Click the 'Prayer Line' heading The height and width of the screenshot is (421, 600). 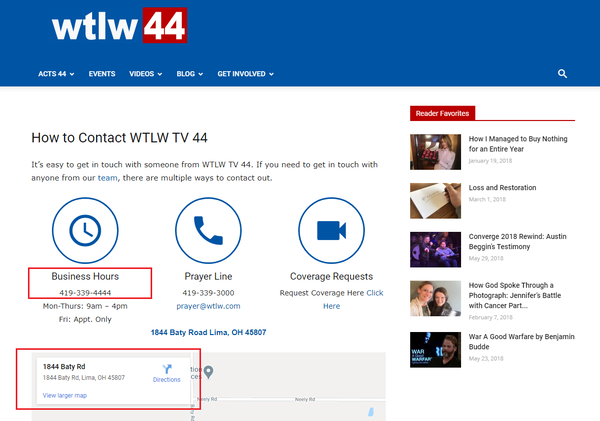point(208,276)
